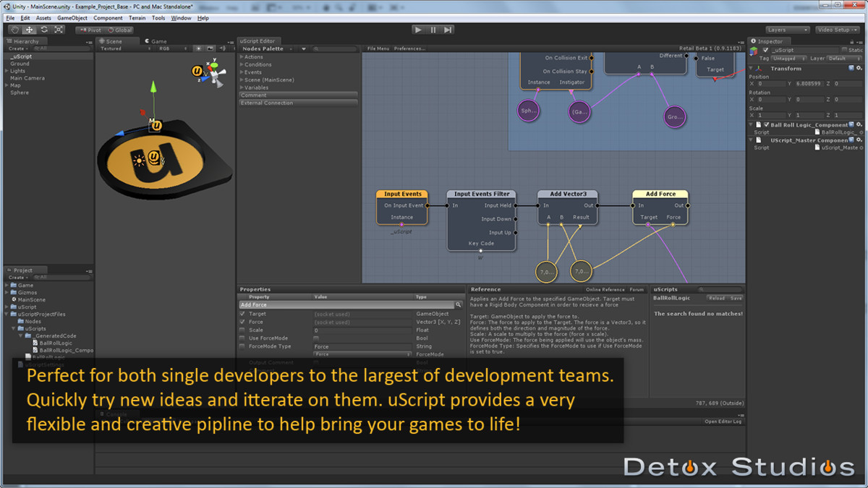The image size is (868, 488).
Task: Open the Video Setup layout dropdown
Action: (837, 30)
